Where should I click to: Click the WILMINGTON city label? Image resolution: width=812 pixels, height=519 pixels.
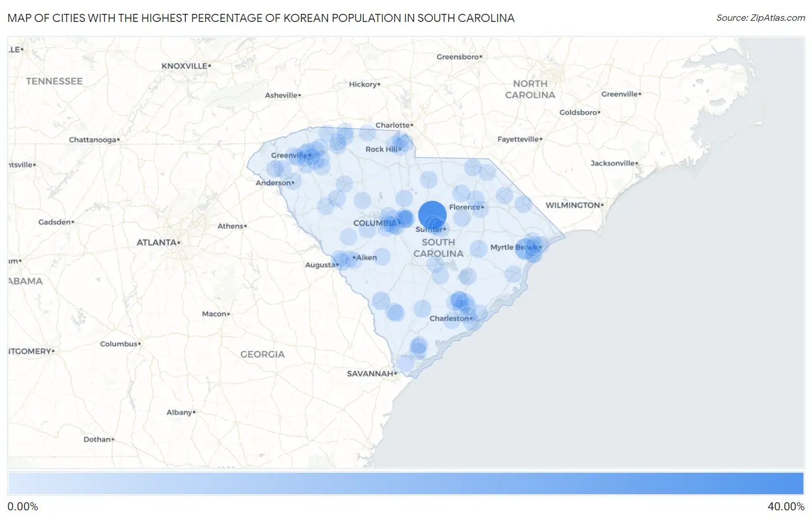click(573, 205)
